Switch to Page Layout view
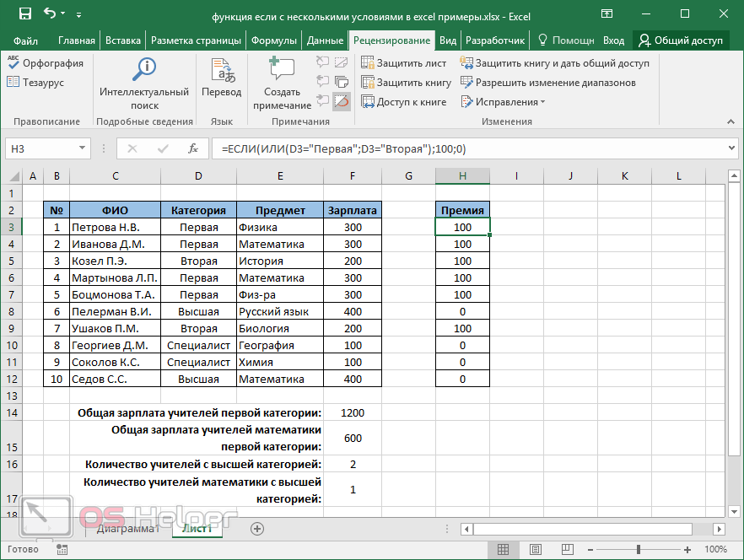The width and height of the screenshot is (744, 560). click(535, 550)
